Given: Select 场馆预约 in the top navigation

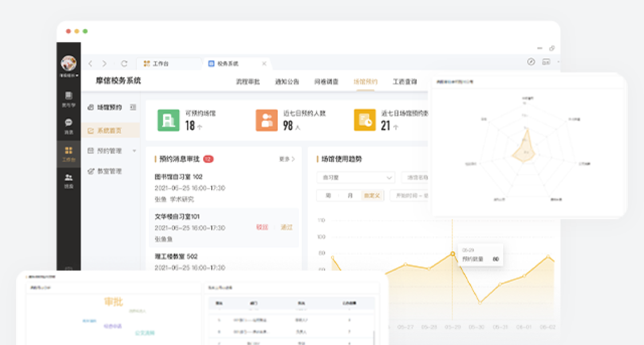Looking at the screenshot, I should tap(366, 82).
